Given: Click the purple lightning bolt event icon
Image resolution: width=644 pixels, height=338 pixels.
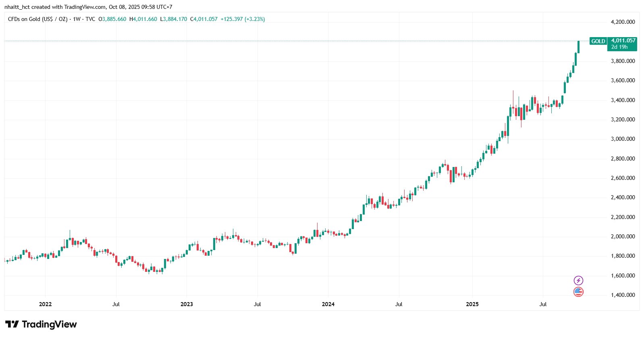Looking at the screenshot, I should (x=578, y=280).
